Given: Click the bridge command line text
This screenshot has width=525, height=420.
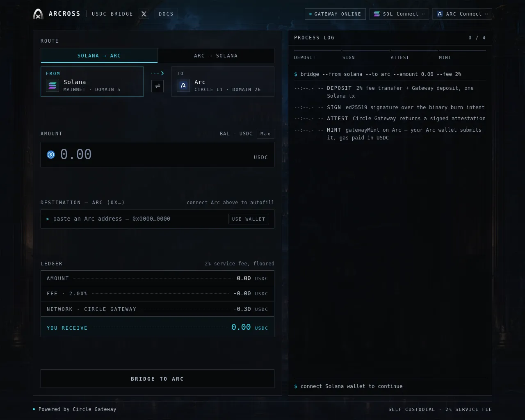Looking at the screenshot, I should click(378, 74).
